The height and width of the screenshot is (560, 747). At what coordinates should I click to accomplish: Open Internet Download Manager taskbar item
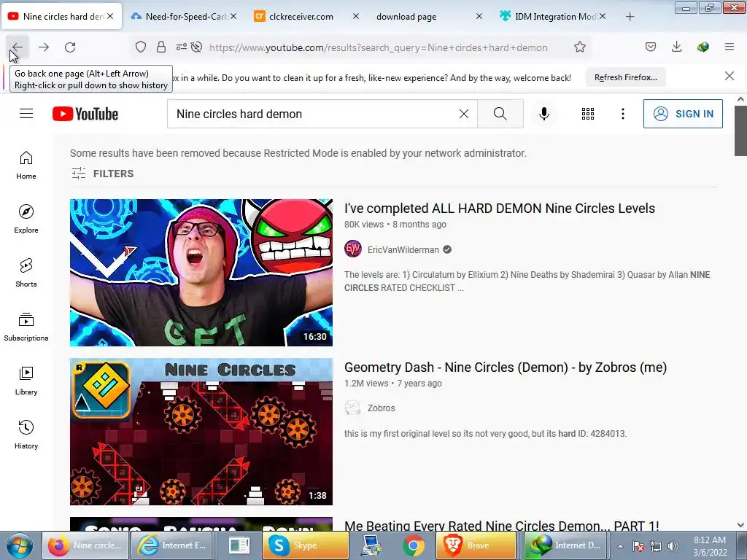565,545
